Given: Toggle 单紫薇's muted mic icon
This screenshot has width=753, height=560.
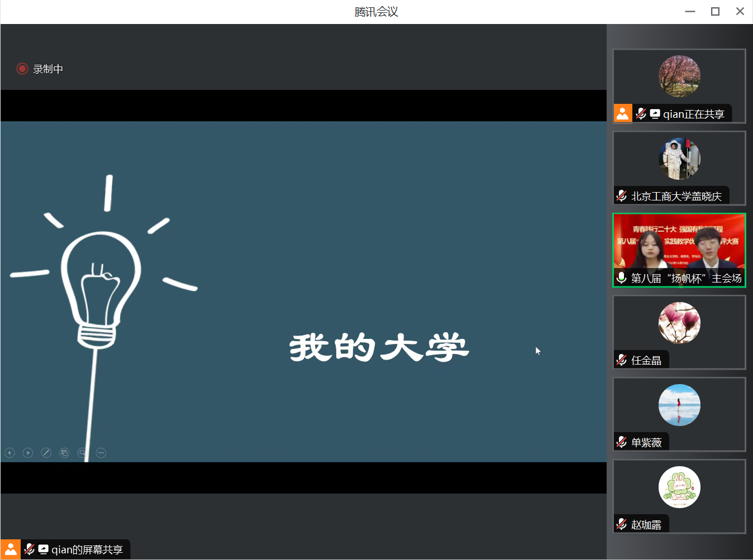Looking at the screenshot, I should point(621,442).
